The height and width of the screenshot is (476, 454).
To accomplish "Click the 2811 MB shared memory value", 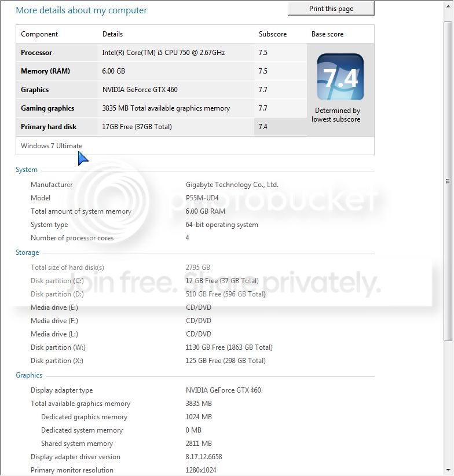I will 199,444.
